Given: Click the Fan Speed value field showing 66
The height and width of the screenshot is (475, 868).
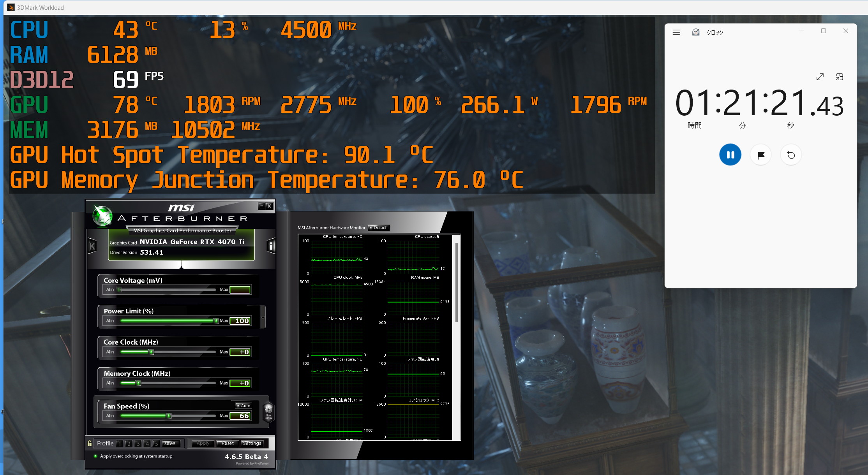Looking at the screenshot, I should (x=240, y=416).
